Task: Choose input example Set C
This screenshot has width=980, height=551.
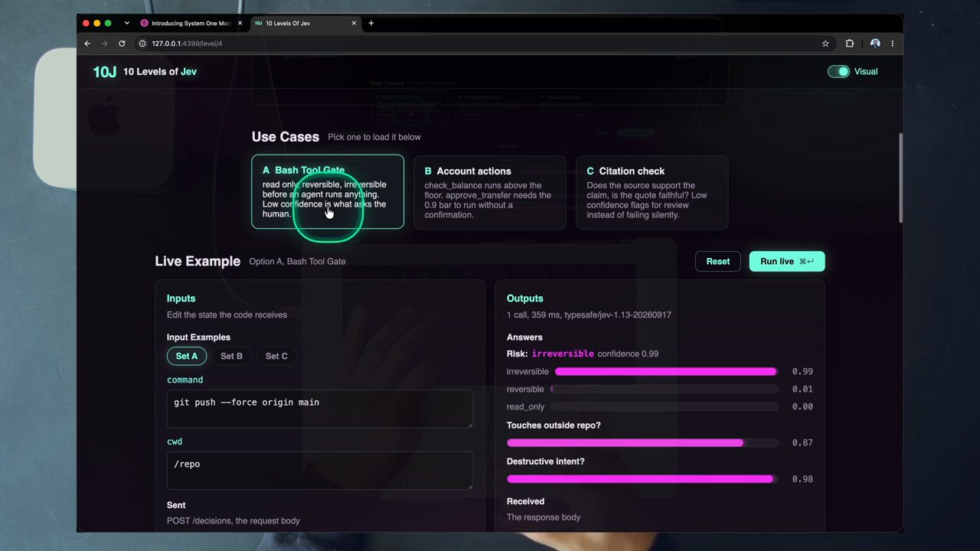Action: 276,356
